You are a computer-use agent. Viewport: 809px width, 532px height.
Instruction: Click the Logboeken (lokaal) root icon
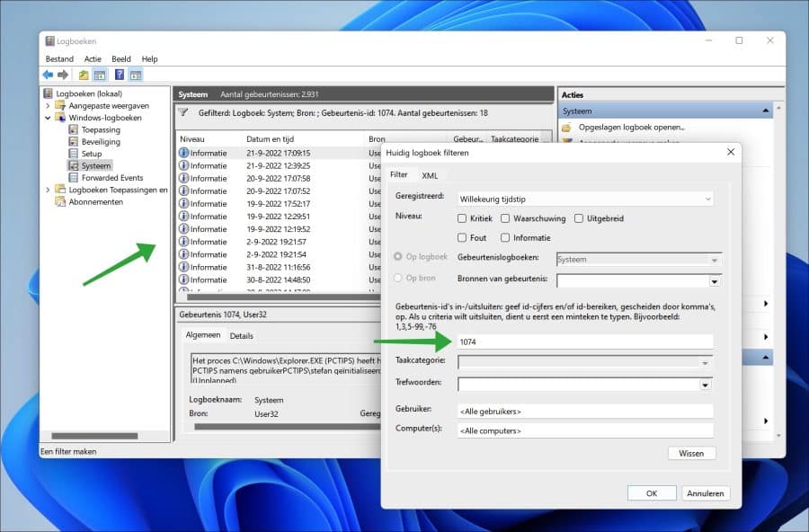click(48, 93)
